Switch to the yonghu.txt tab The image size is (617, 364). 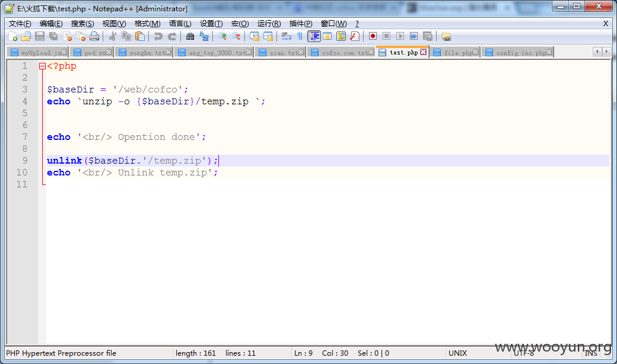[x=144, y=53]
